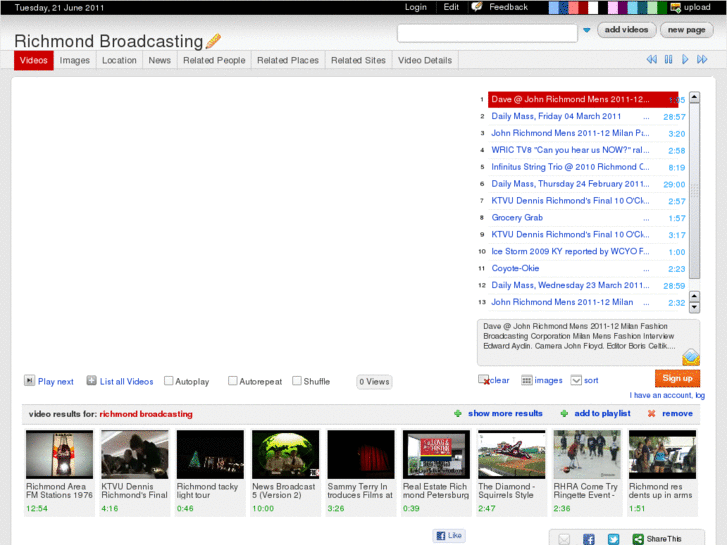Click the orange Sign up button
Viewport: 727px width, 545px height.
point(677,378)
